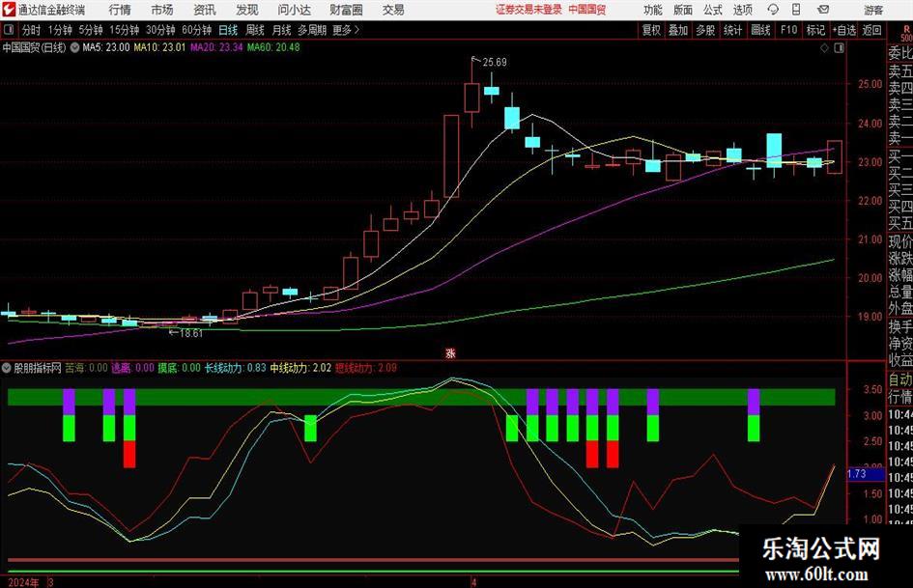Screen dimensions: 913x588
Task: Add stock via +自选 button
Action: click(844, 30)
